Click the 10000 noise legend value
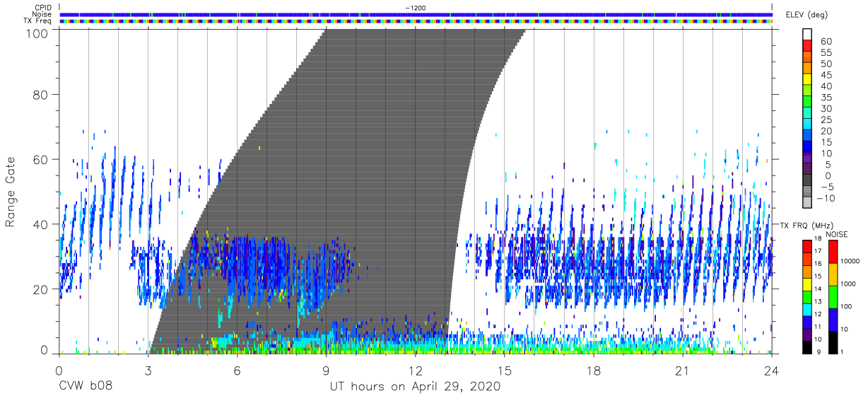868x401 pixels. pyautogui.click(x=851, y=262)
